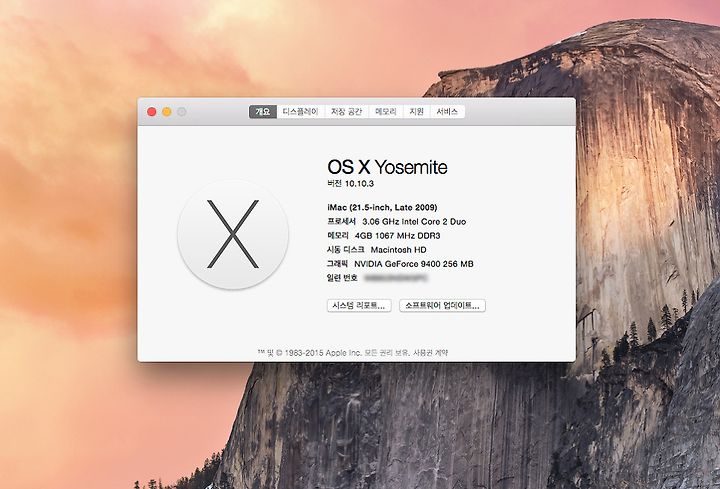This screenshot has width=720, height=489.
Task: Minimize window with the yellow button
Action: [167, 112]
